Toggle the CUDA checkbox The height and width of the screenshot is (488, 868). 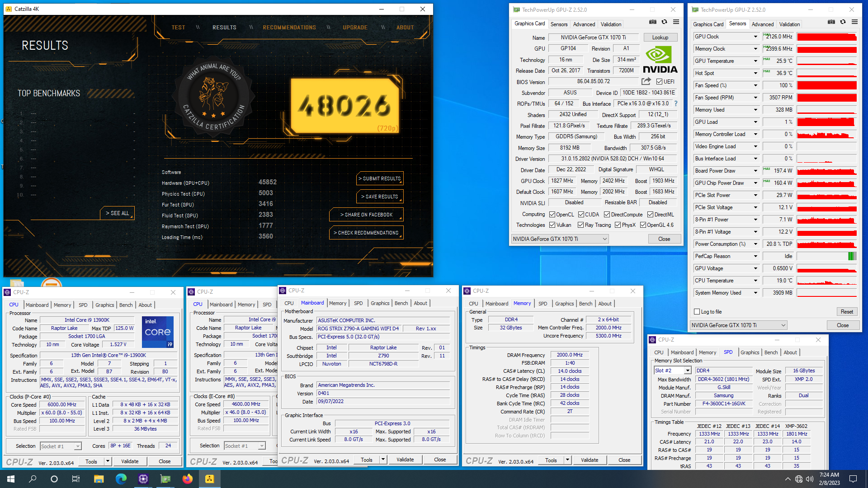(581, 215)
